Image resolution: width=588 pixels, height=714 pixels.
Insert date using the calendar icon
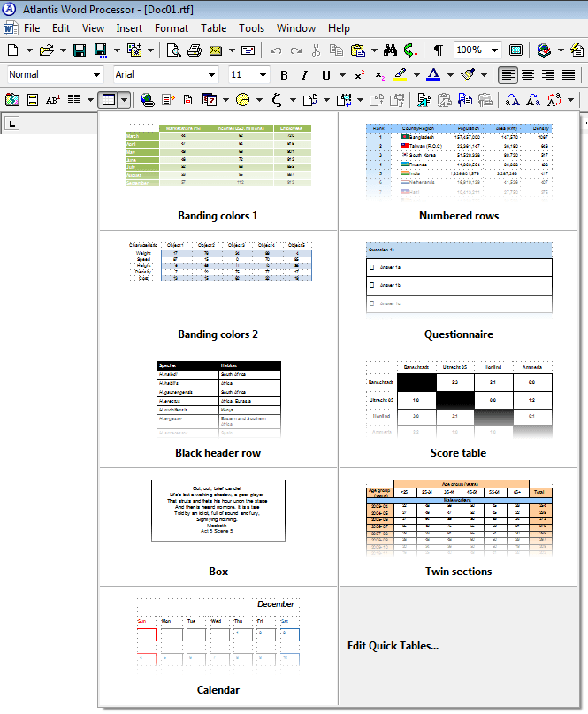pos(210,100)
